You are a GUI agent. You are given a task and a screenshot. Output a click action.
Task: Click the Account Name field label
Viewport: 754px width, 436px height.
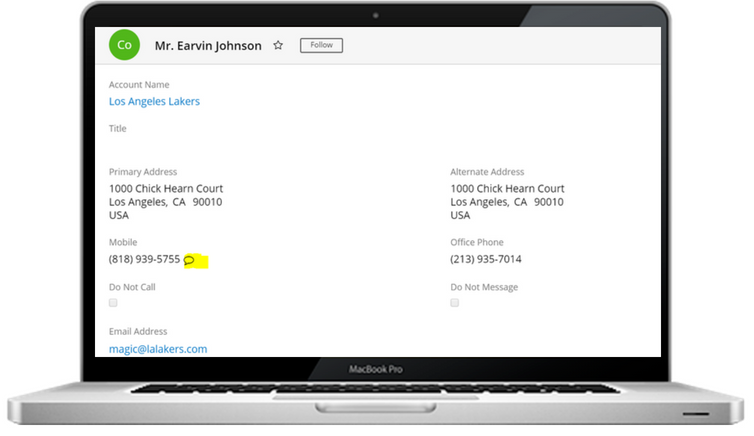(139, 85)
